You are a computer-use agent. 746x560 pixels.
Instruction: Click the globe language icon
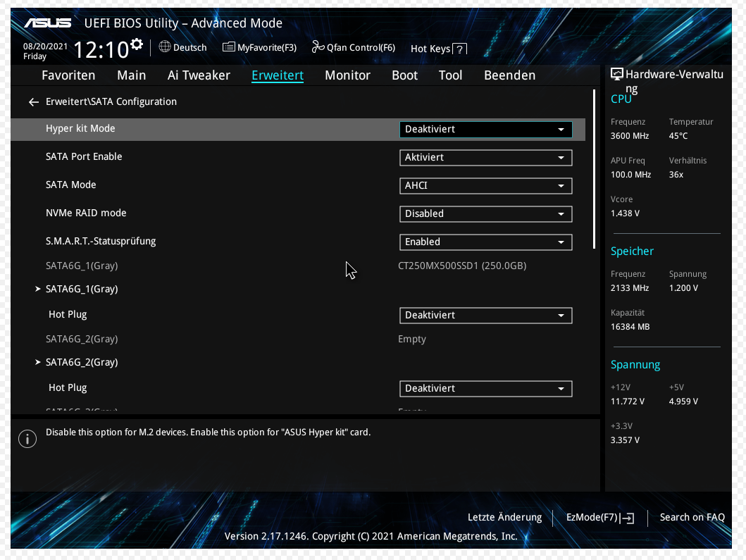tap(165, 46)
